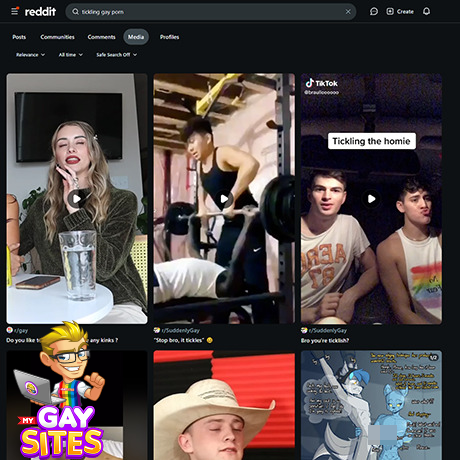460x460 pixels.
Task: Expand the Relevance sort dropdown
Action: tap(30, 55)
